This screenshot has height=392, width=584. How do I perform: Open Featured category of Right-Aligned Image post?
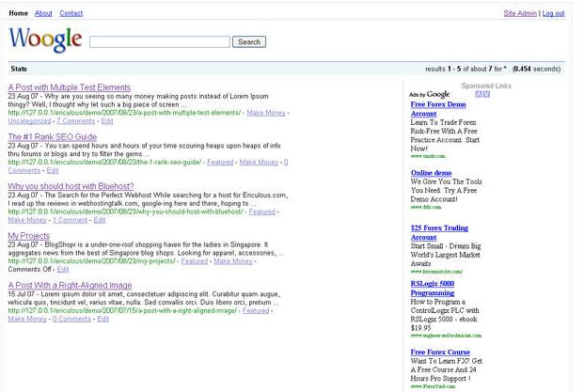(x=256, y=310)
